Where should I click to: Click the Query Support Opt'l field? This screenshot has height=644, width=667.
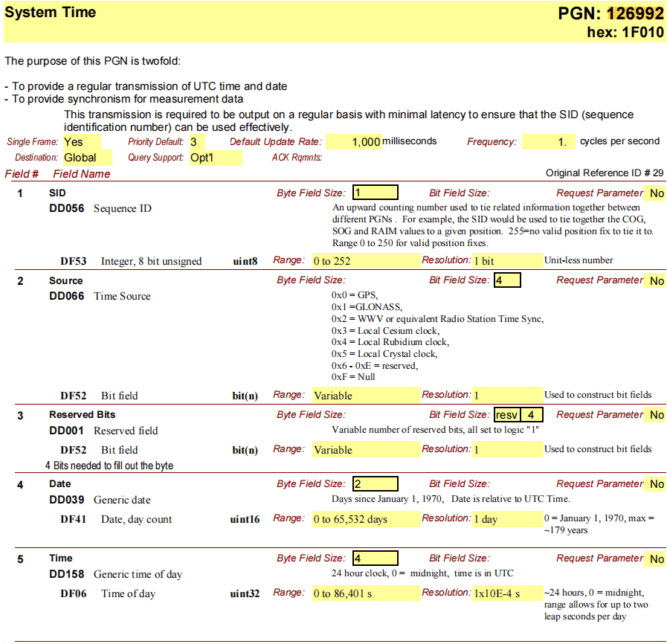pyautogui.click(x=215, y=158)
